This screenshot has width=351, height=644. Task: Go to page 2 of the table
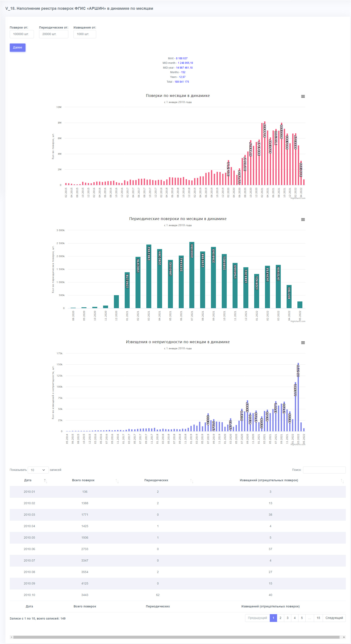(x=280, y=618)
